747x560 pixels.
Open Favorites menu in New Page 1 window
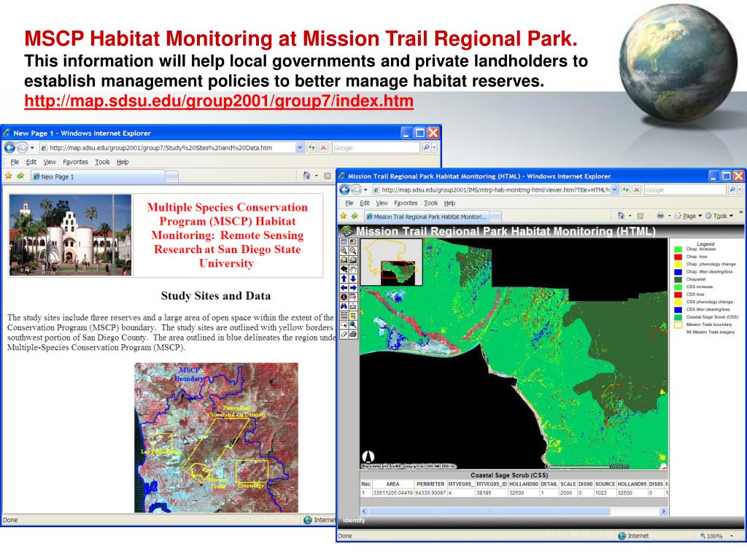[x=75, y=162]
